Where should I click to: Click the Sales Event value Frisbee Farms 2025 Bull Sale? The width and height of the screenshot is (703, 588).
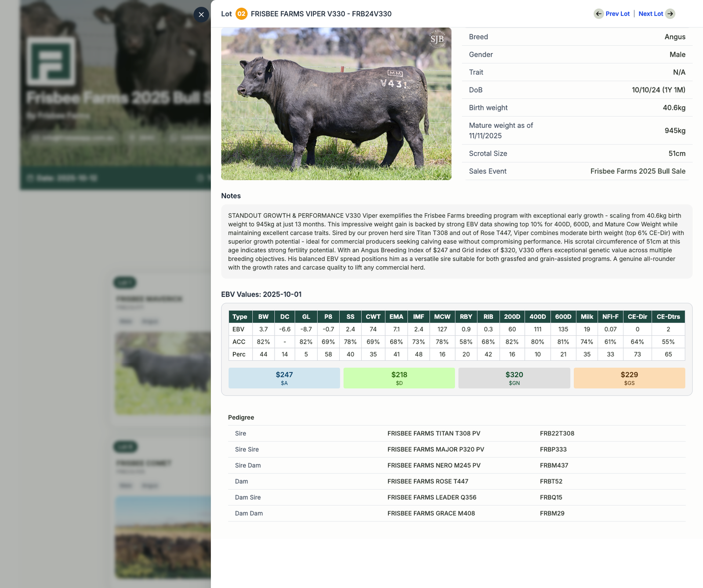pos(638,171)
